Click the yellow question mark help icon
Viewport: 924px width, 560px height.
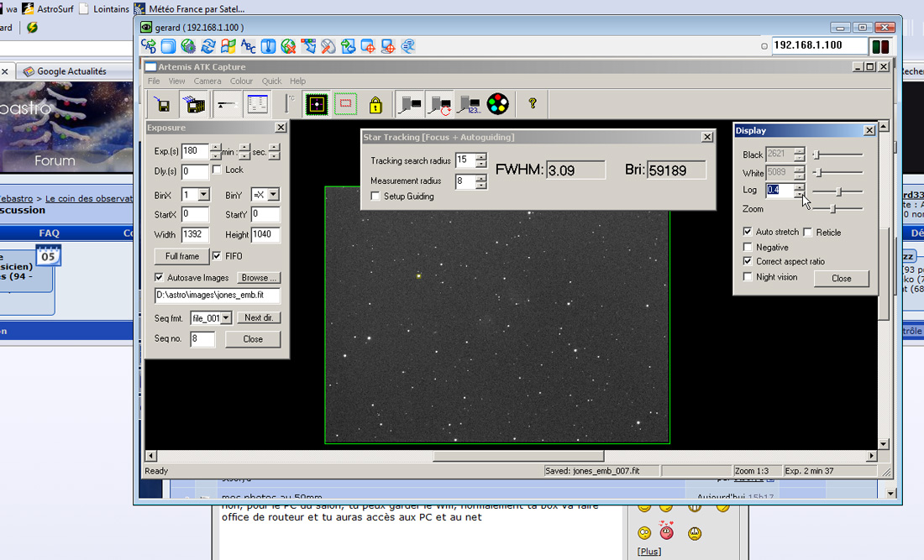point(532,104)
